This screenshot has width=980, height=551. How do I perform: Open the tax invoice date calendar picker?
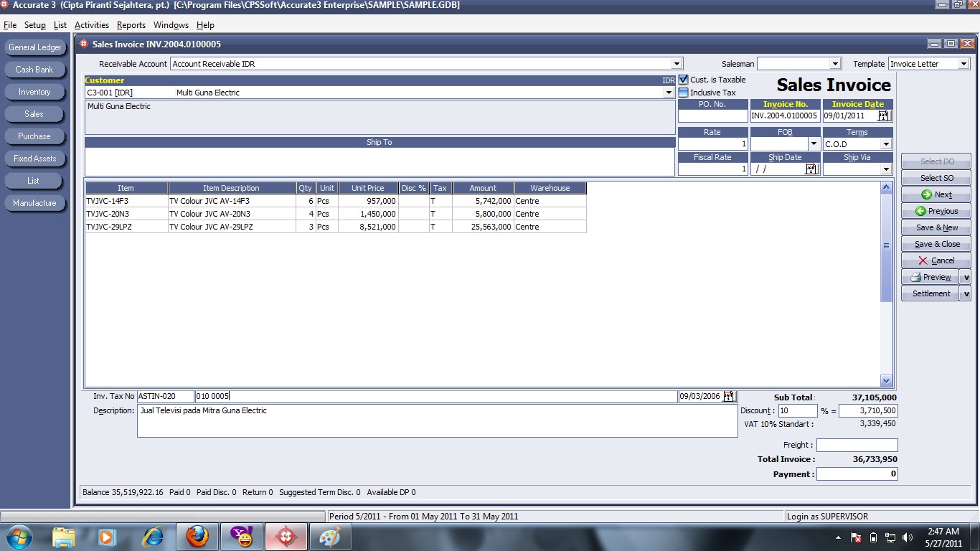click(x=729, y=396)
